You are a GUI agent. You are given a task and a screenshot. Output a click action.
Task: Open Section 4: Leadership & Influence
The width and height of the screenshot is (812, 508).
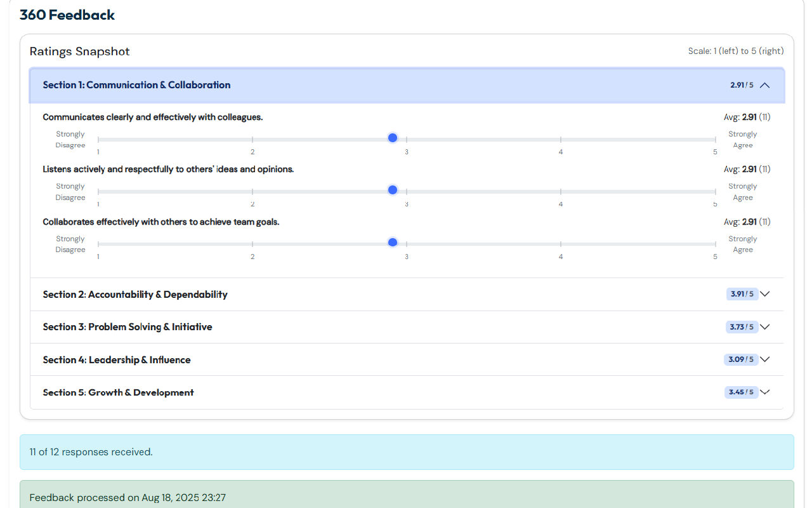point(117,360)
